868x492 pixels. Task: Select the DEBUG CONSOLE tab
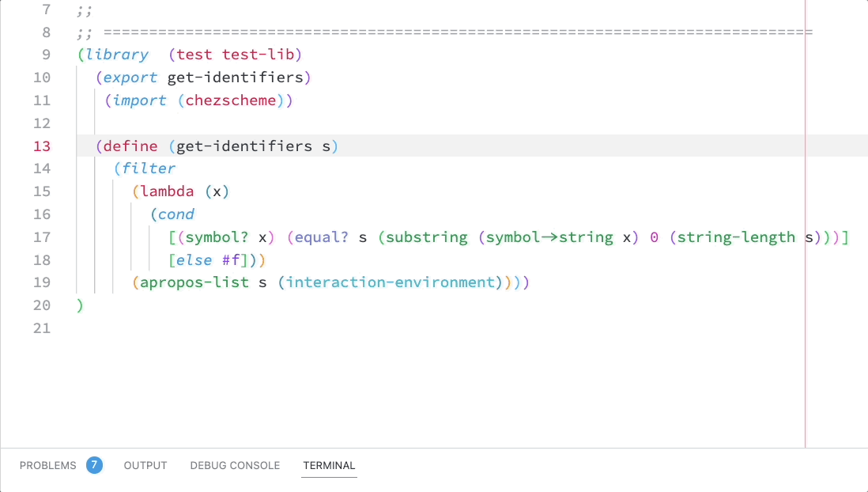(x=235, y=465)
